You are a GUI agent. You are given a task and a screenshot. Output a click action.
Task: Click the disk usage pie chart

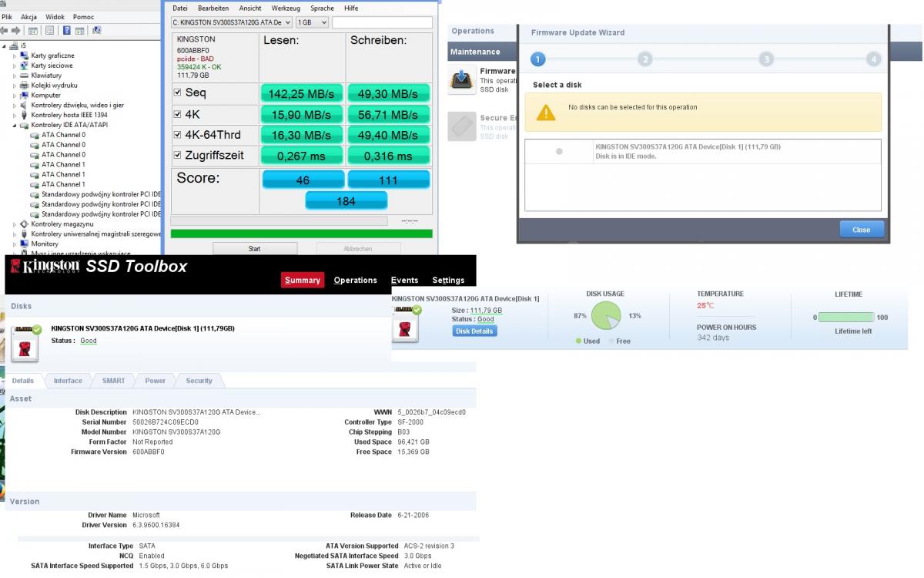pos(605,317)
